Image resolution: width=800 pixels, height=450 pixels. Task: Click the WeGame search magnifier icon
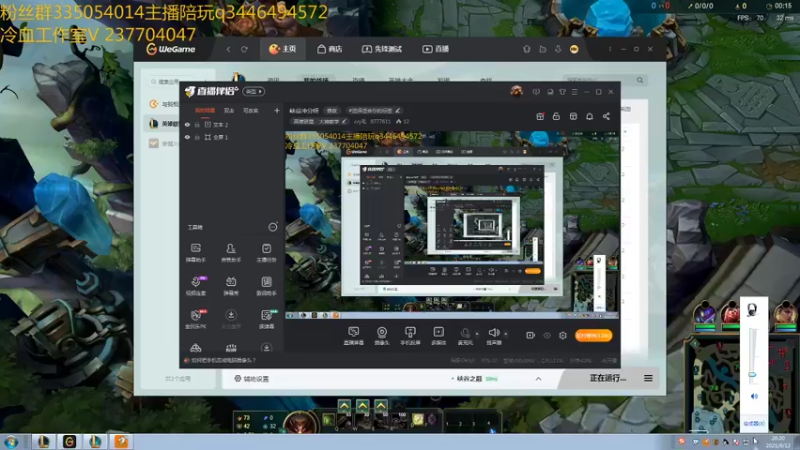(x=640, y=80)
